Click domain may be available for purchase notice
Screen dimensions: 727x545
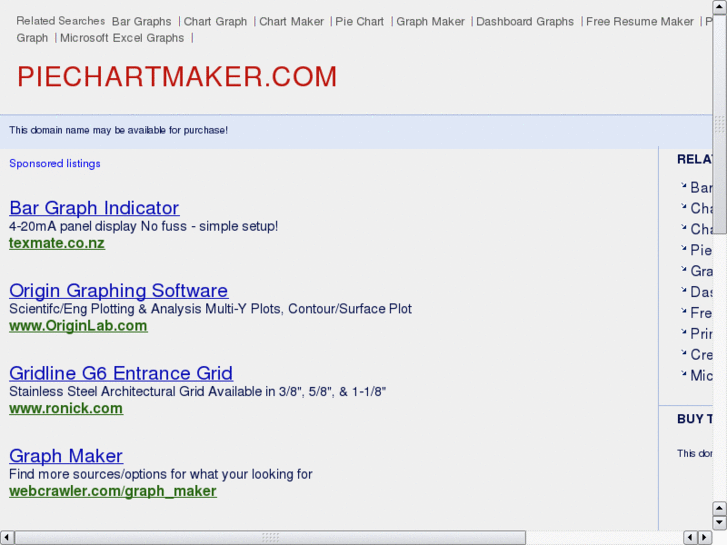point(118,130)
